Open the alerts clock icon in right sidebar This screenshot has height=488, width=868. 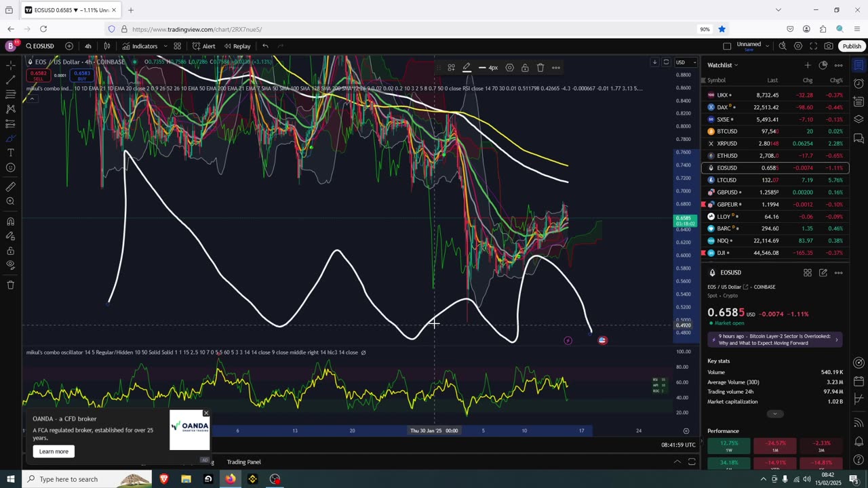pos(859,83)
